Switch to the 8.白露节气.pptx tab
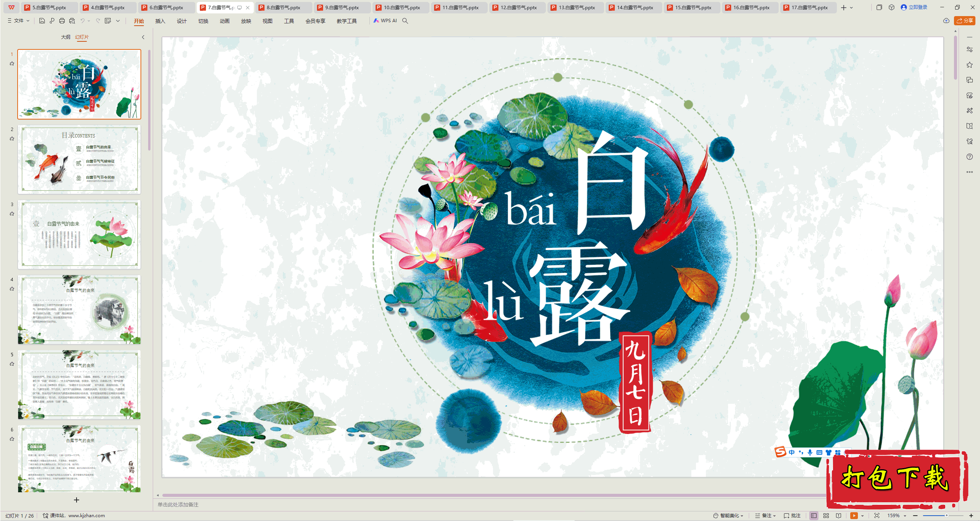Viewport: 980px width, 521px height. (284, 7)
